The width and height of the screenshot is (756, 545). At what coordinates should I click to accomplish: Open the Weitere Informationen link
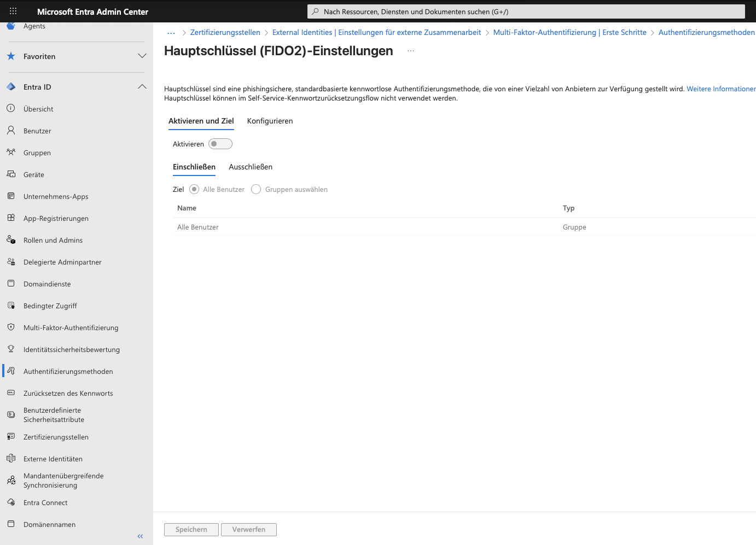tap(721, 89)
